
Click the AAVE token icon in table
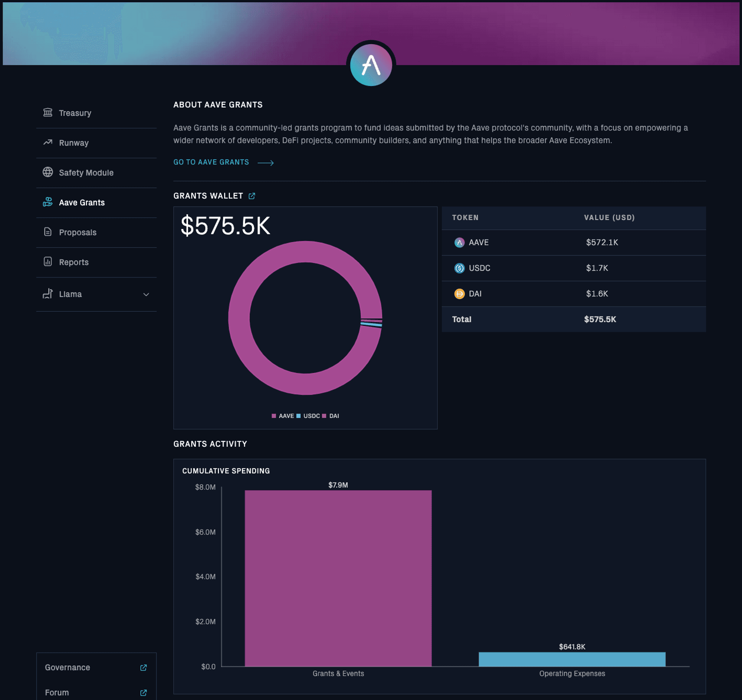point(459,243)
